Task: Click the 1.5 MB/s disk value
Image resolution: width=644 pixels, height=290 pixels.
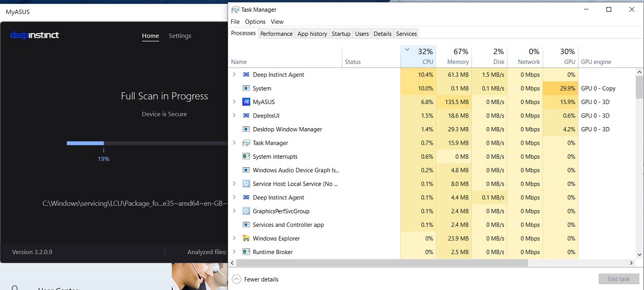Action: 493,75
